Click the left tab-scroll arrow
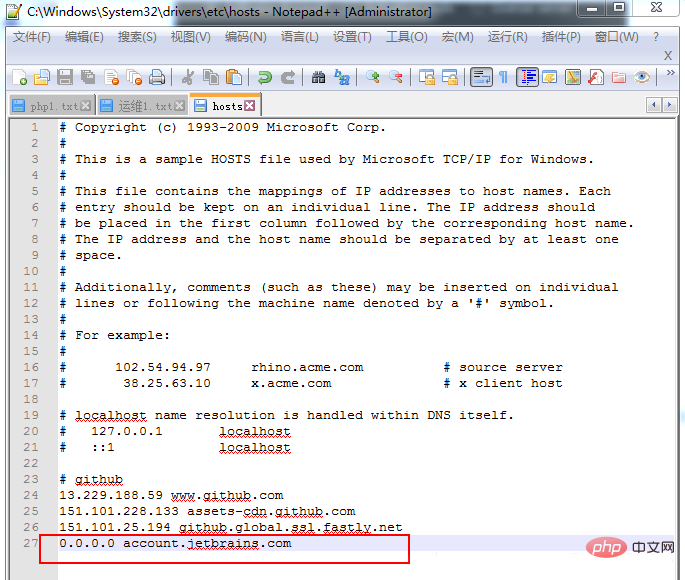685x580 pixels. coord(654,105)
